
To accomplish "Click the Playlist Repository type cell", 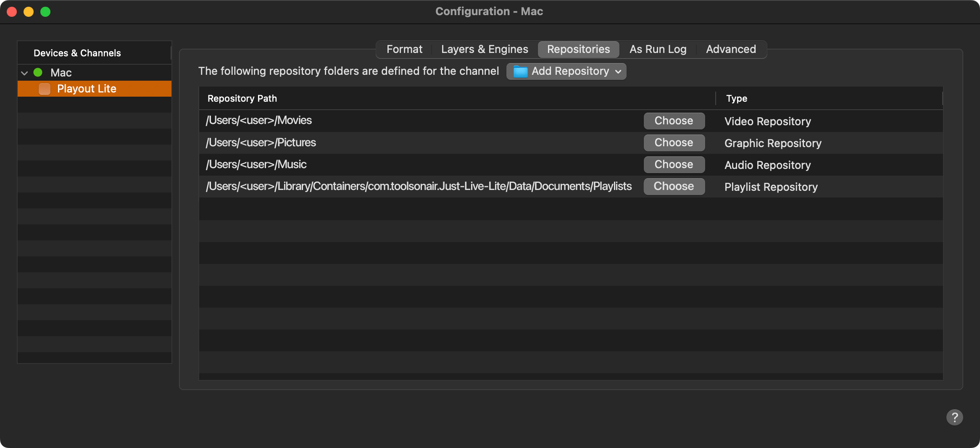I will (771, 187).
